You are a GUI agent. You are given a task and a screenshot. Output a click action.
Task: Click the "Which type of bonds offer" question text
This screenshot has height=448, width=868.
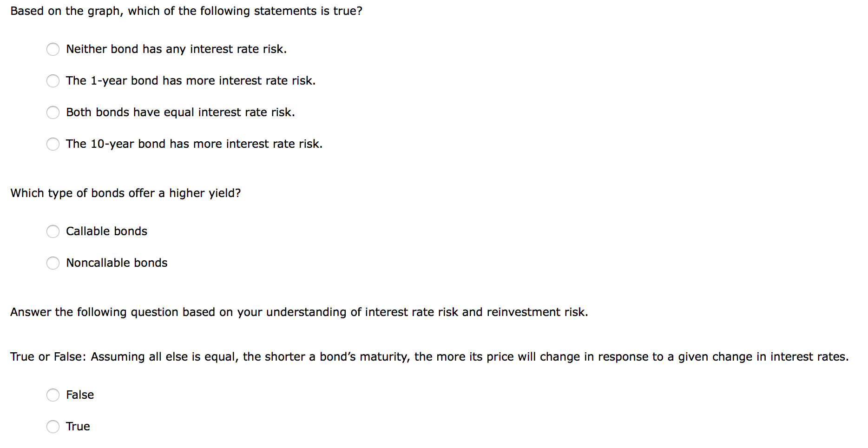(x=125, y=193)
